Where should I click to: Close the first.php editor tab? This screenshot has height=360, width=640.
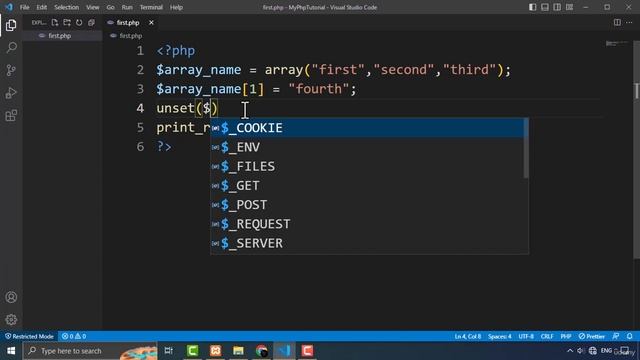click(151, 23)
